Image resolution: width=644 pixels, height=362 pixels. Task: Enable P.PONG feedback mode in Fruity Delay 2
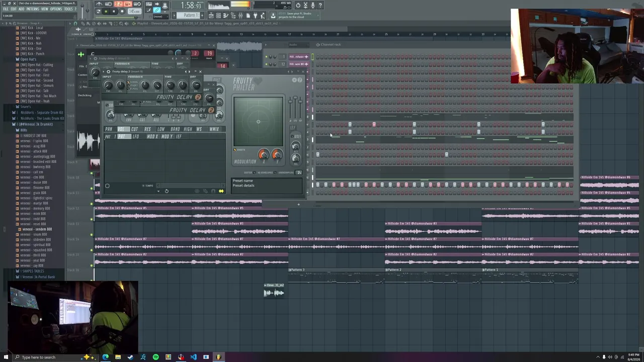pos(128,89)
